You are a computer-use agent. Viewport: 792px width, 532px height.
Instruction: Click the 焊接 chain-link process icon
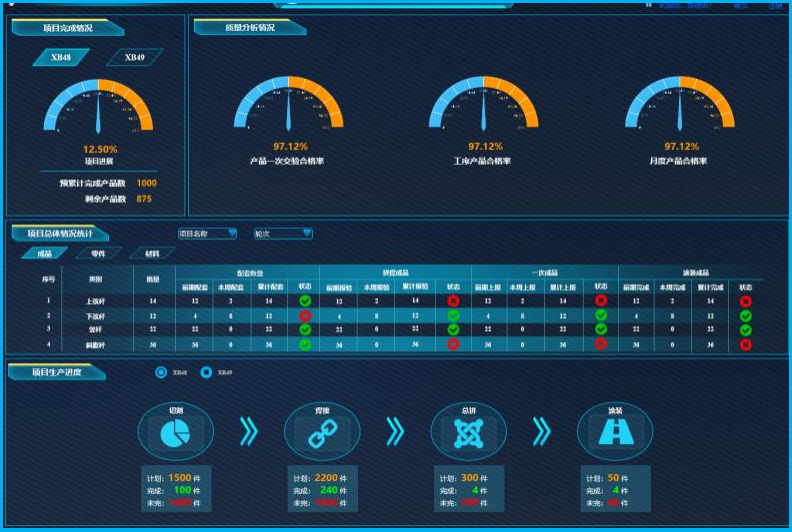coord(322,433)
